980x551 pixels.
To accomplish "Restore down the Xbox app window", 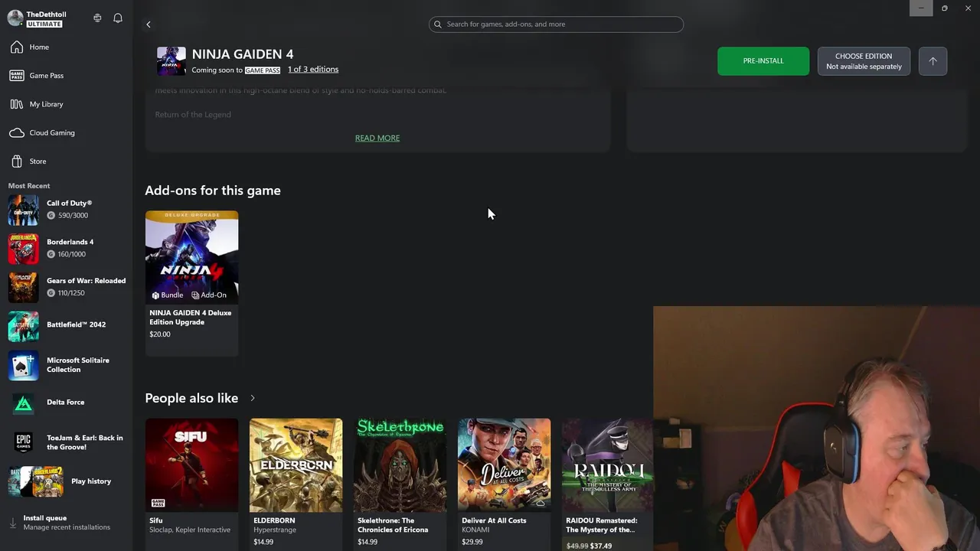I will [945, 8].
